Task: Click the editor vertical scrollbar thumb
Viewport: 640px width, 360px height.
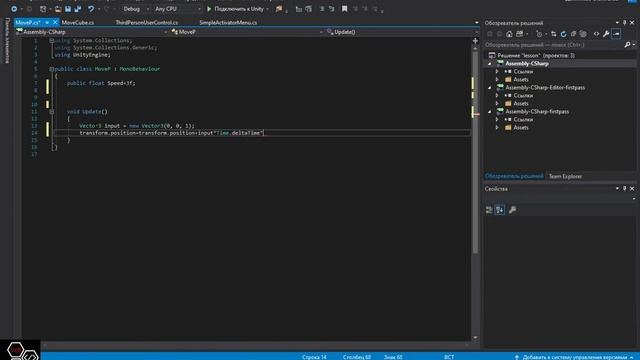Action: pyautogui.click(x=475, y=152)
